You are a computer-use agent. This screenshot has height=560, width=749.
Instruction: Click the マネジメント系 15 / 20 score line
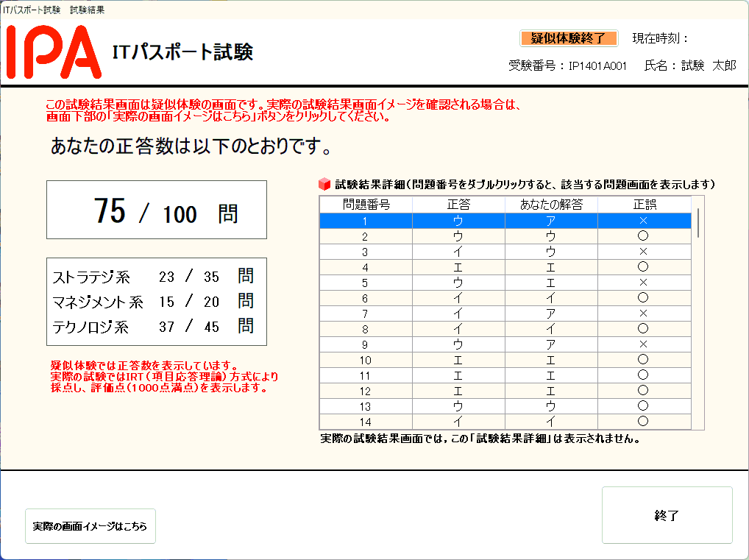tap(153, 301)
